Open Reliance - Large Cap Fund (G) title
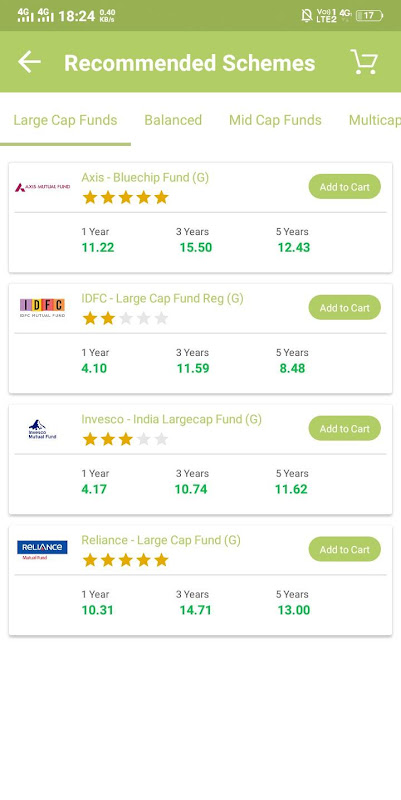The width and height of the screenshot is (401, 800). (x=161, y=540)
